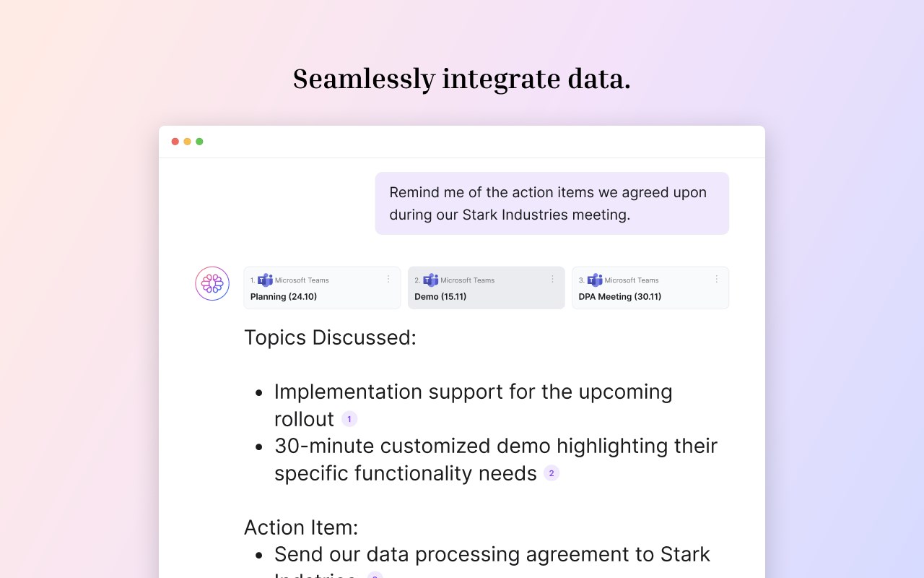The height and width of the screenshot is (578, 924).
Task: Click the yellow minimize window dot
Action: pos(188,142)
